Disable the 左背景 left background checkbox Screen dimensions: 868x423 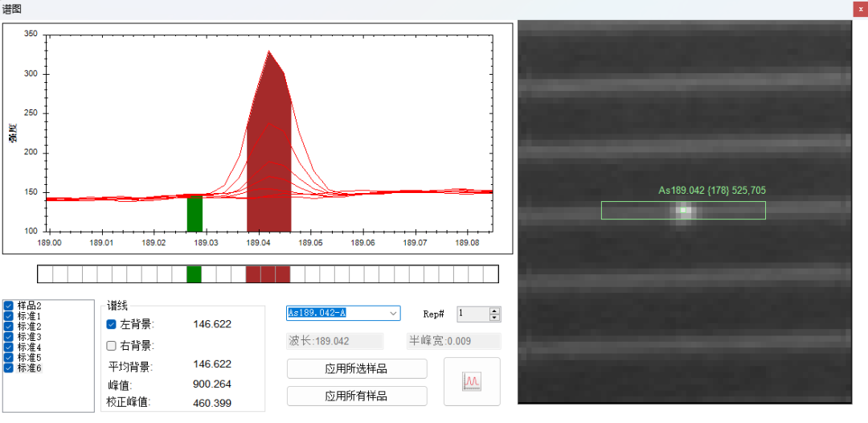click(111, 324)
